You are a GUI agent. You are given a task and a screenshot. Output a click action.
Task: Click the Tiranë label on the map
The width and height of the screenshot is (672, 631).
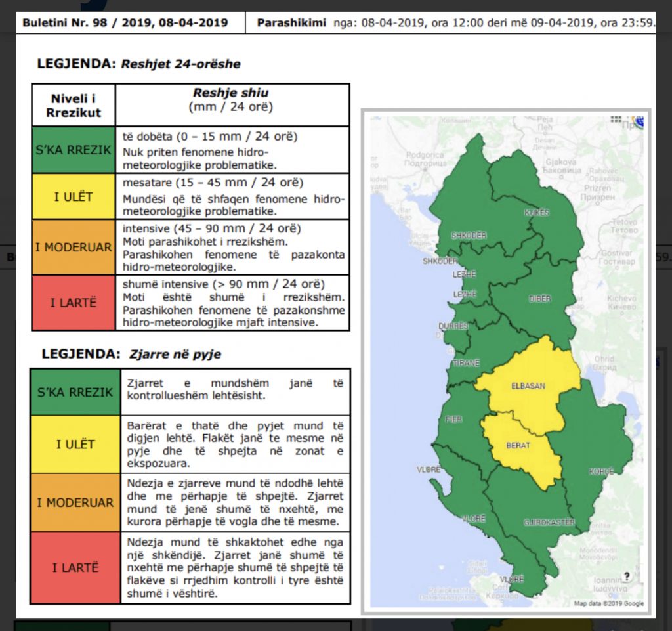pos(466,363)
